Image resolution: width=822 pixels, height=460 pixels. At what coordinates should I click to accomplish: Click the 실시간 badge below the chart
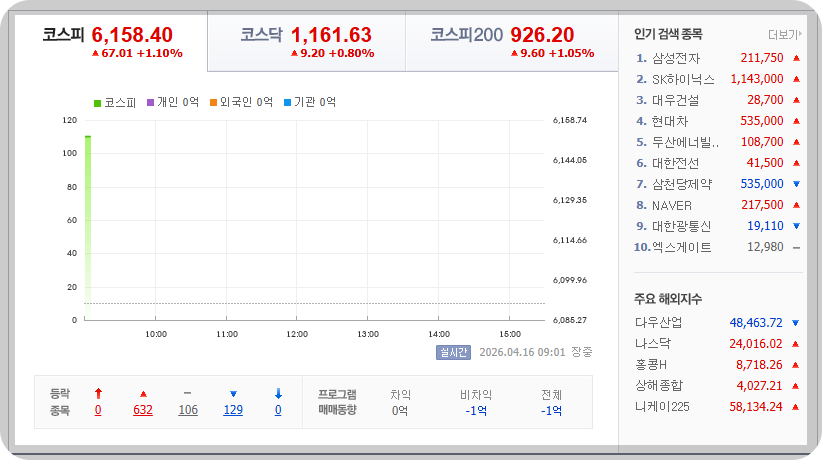point(453,352)
